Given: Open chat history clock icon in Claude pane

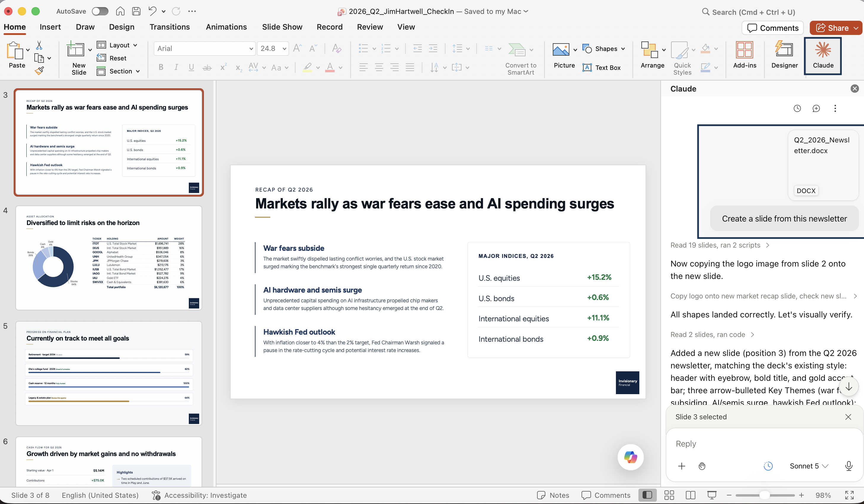Looking at the screenshot, I should click(x=797, y=109).
